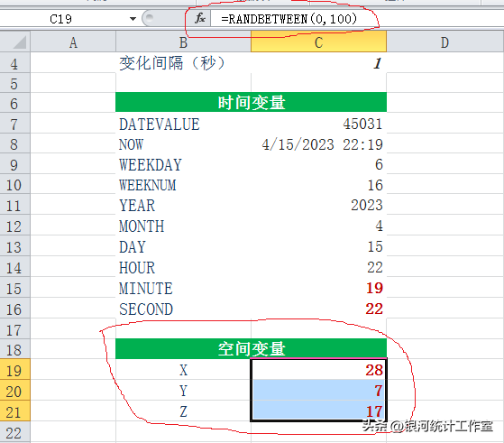The image size is (504, 443).
Task: Click the red SECOND value 22
Action: tap(318, 309)
